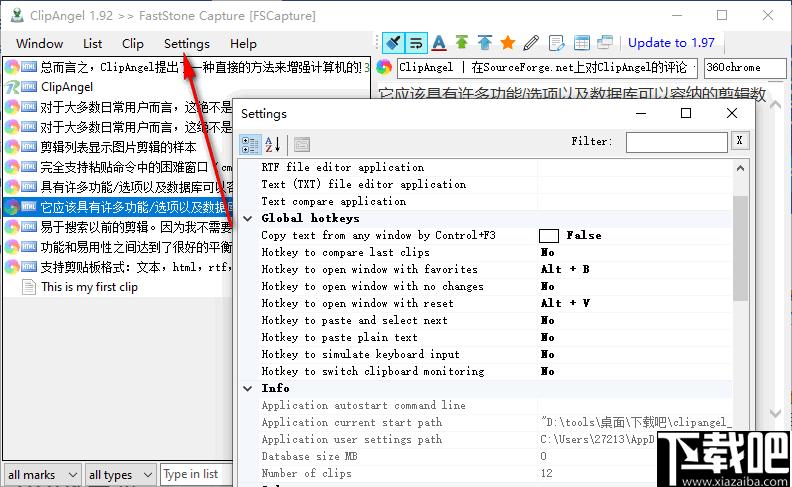Screen dimensions: 792x487
Task: Select the pencil edit icon
Action: click(x=531, y=43)
